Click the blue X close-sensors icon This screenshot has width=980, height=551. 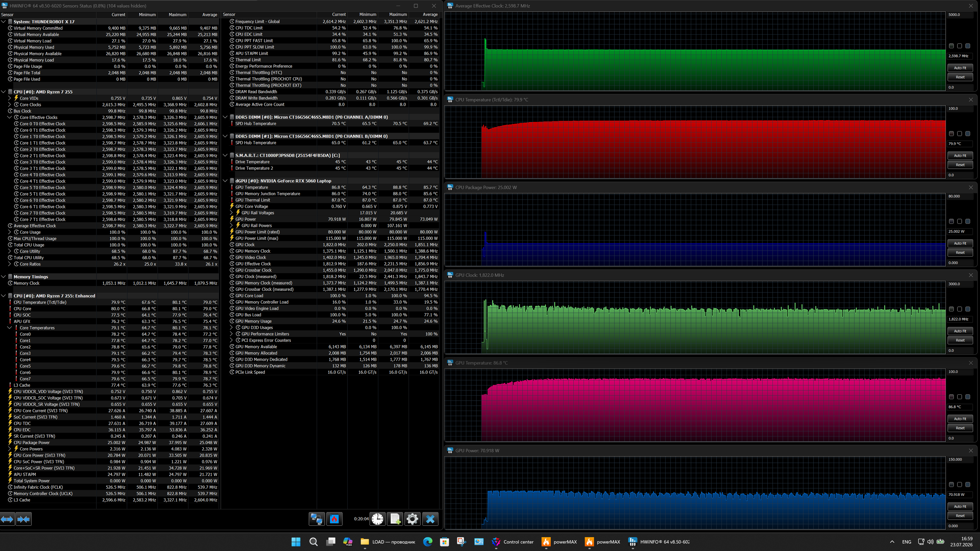pos(430,519)
